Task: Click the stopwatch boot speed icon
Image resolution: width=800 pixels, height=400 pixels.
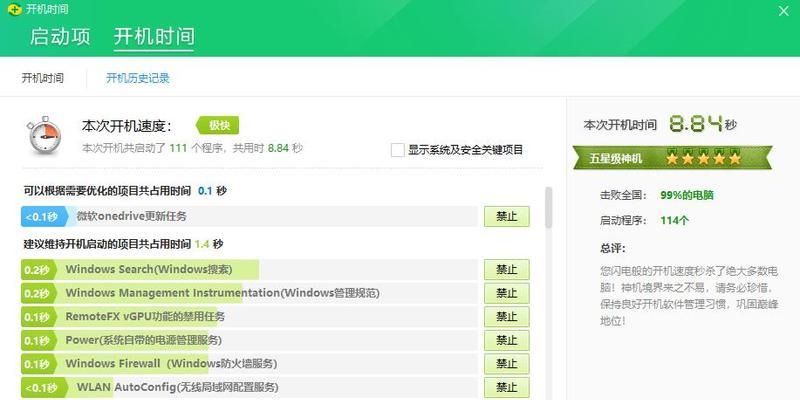Action: pyautogui.click(x=45, y=135)
